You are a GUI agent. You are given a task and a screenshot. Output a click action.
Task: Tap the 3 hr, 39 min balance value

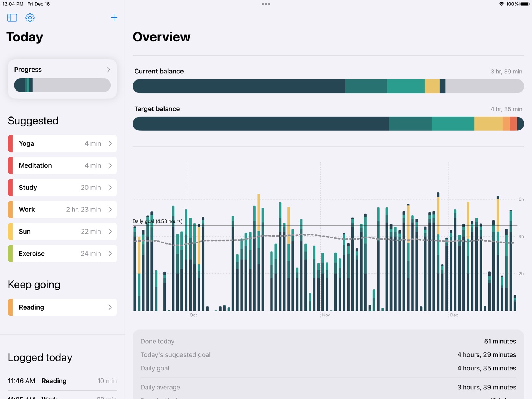pos(507,72)
